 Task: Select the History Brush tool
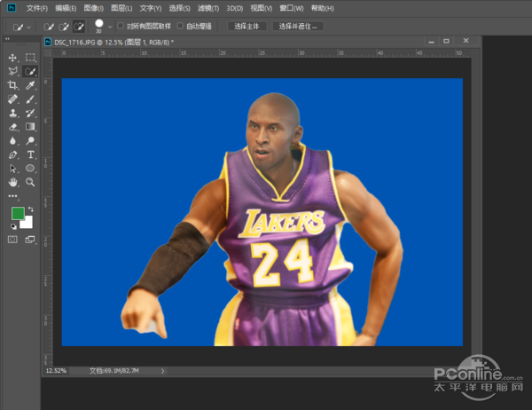(x=30, y=113)
